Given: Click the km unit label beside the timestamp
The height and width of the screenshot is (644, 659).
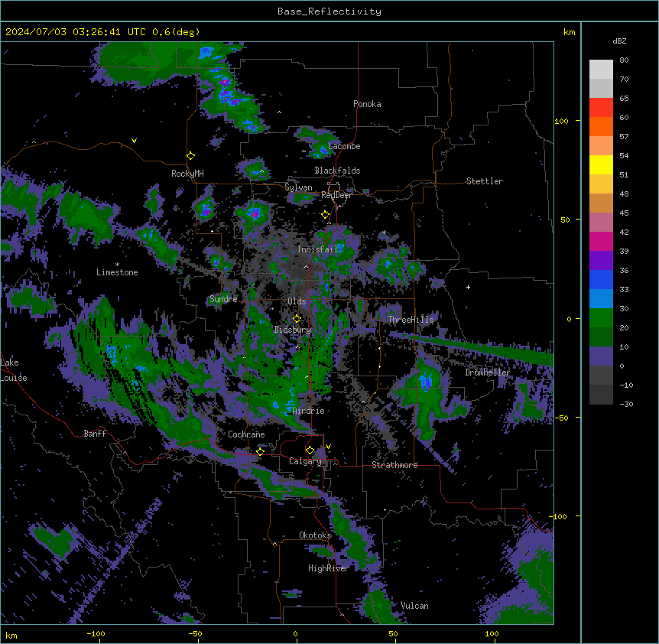Looking at the screenshot, I should click(x=570, y=32).
